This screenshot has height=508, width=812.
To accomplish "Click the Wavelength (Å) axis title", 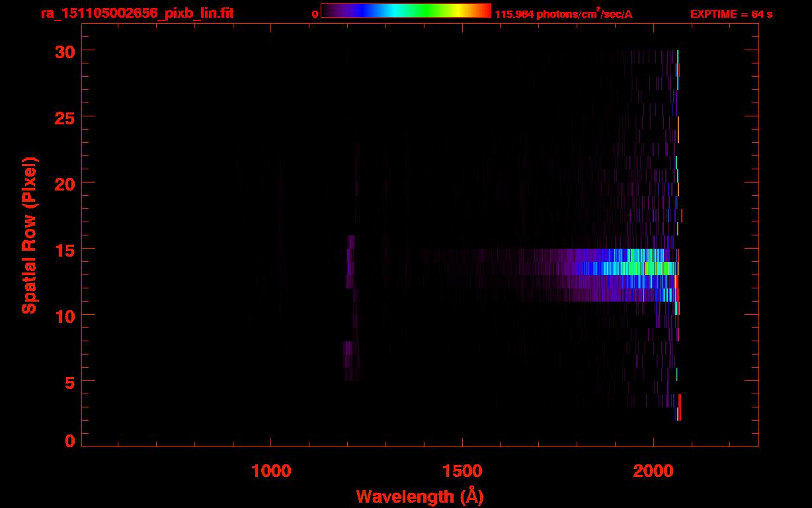I will pos(420,496).
